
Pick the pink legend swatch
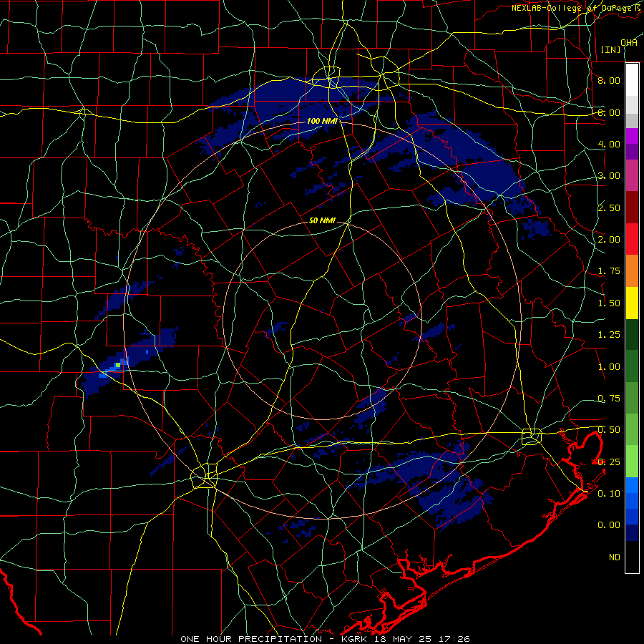click(632, 176)
